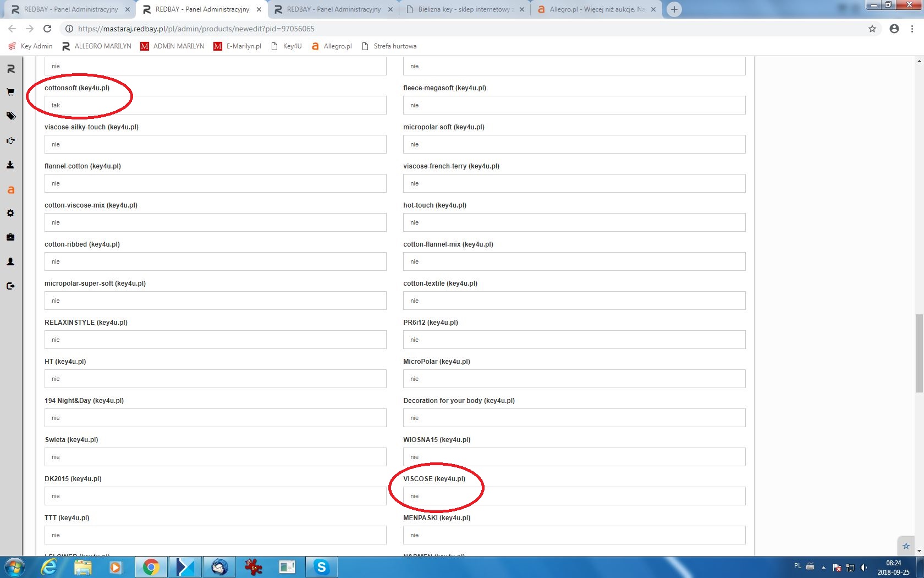
Task: Open settings gear icon in sidebar
Action: pos(10,213)
